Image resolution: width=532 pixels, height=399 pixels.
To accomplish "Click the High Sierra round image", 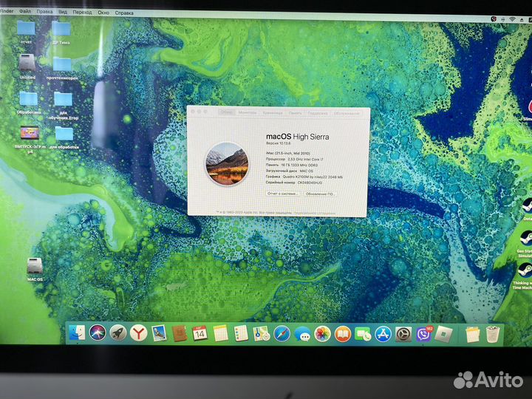I will point(227,163).
